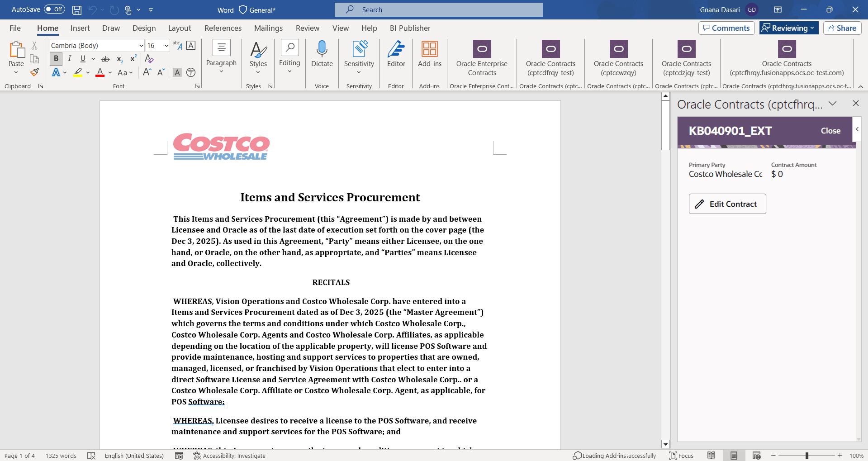The width and height of the screenshot is (868, 461).
Task: Click the Redo icon in title bar
Action: click(x=114, y=10)
